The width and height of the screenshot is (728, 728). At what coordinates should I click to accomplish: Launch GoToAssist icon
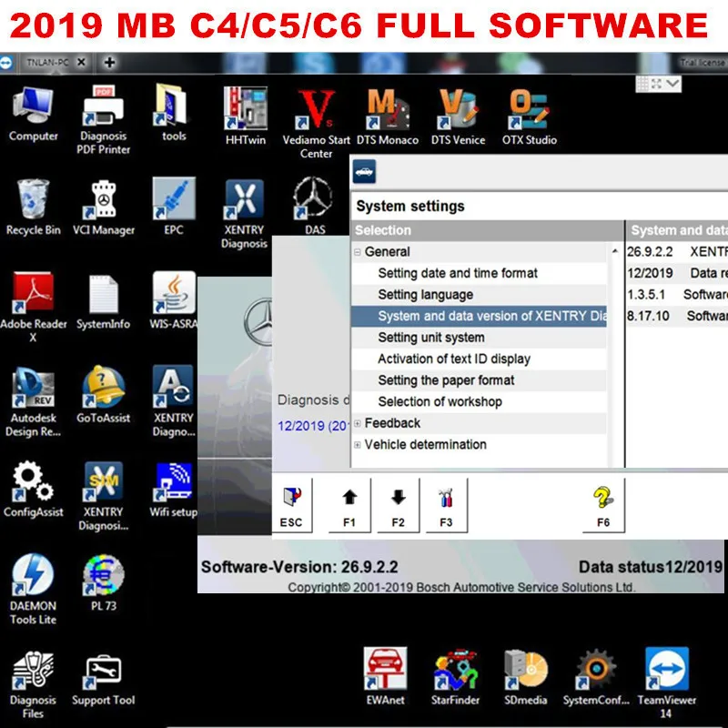click(x=103, y=388)
